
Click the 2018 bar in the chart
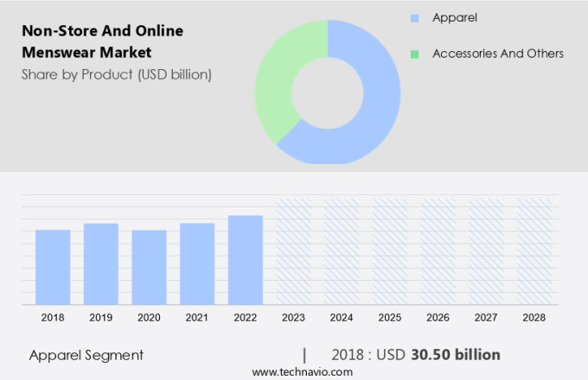[53, 267]
